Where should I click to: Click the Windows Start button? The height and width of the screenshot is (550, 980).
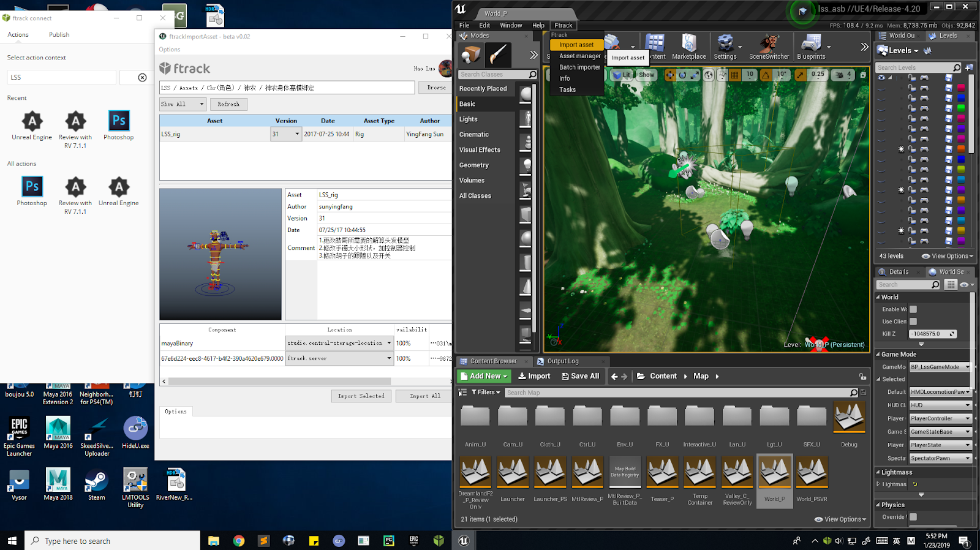[x=12, y=541]
